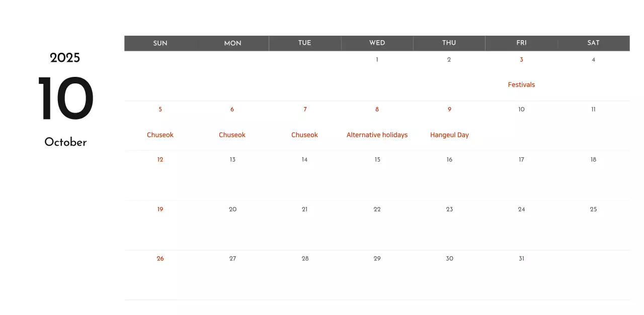644x315 pixels.
Task: Click the red date 26
Action: click(x=160, y=258)
